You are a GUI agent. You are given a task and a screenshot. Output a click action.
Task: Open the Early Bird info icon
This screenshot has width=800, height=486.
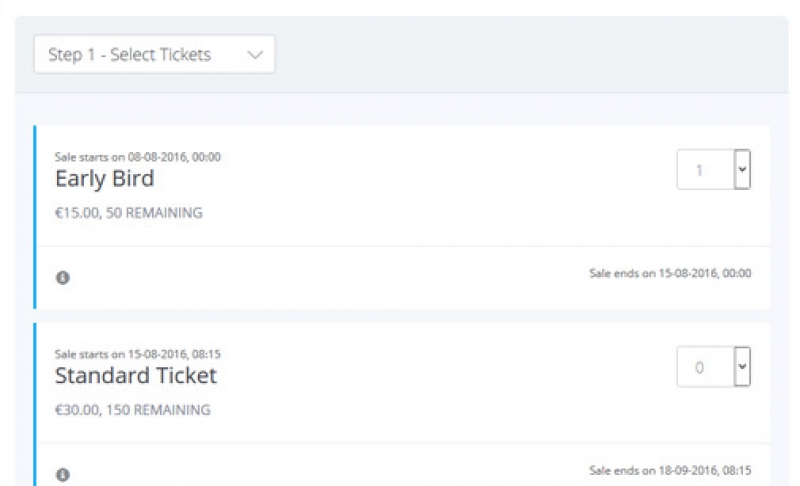point(63,277)
